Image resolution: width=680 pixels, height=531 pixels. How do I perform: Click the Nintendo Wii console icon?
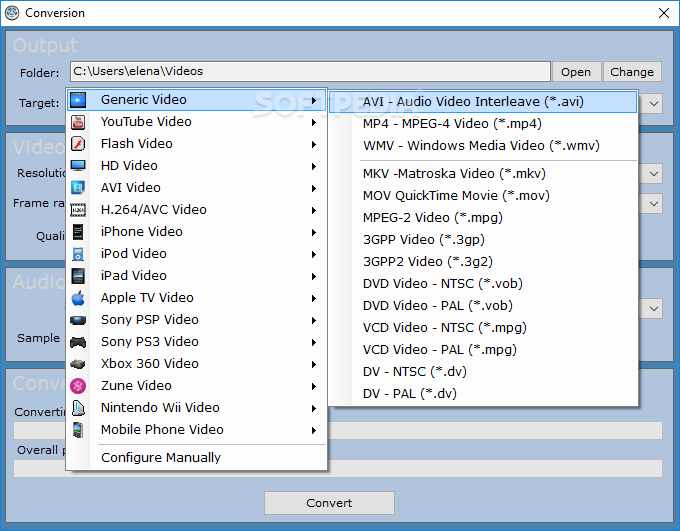coord(78,408)
